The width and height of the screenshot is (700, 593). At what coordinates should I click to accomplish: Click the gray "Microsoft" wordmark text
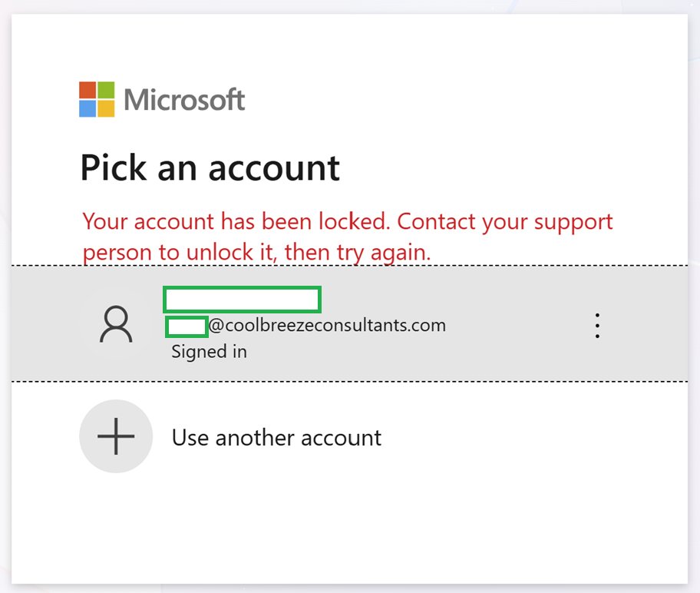click(184, 100)
